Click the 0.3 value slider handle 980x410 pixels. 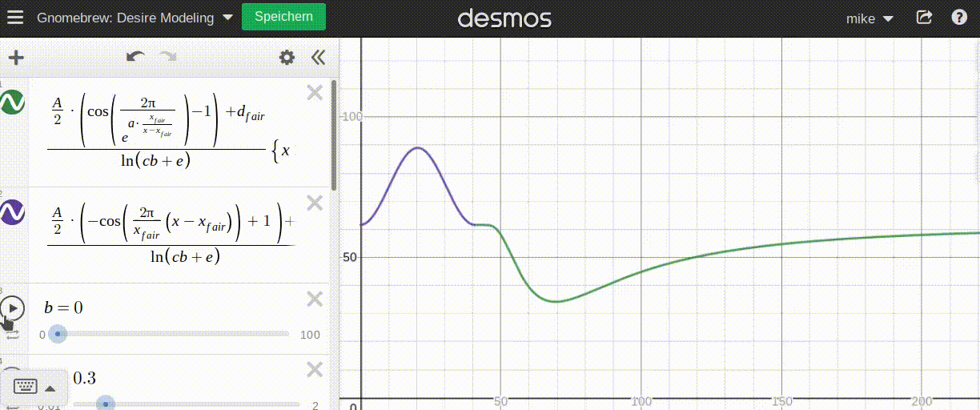click(x=106, y=404)
